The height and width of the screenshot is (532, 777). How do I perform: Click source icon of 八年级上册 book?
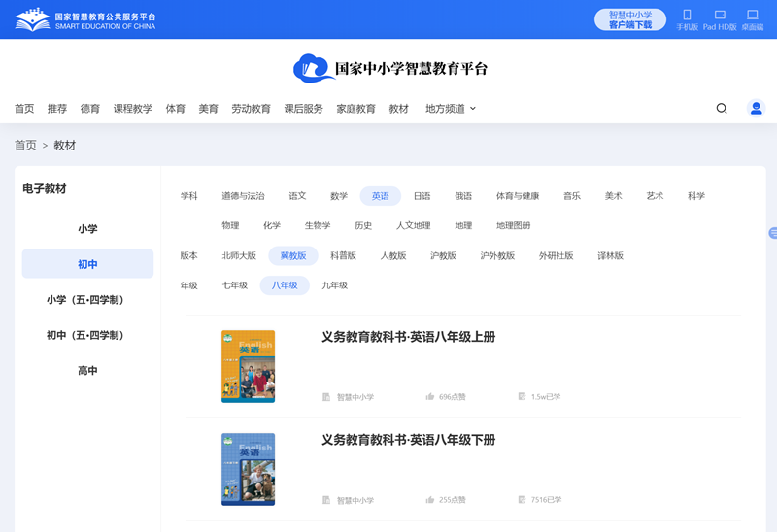pos(326,397)
